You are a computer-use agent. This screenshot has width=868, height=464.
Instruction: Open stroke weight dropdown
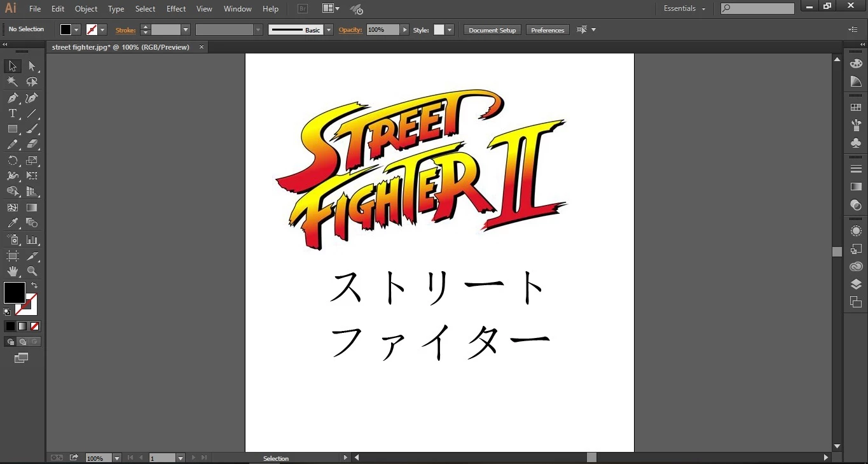coord(186,30)
